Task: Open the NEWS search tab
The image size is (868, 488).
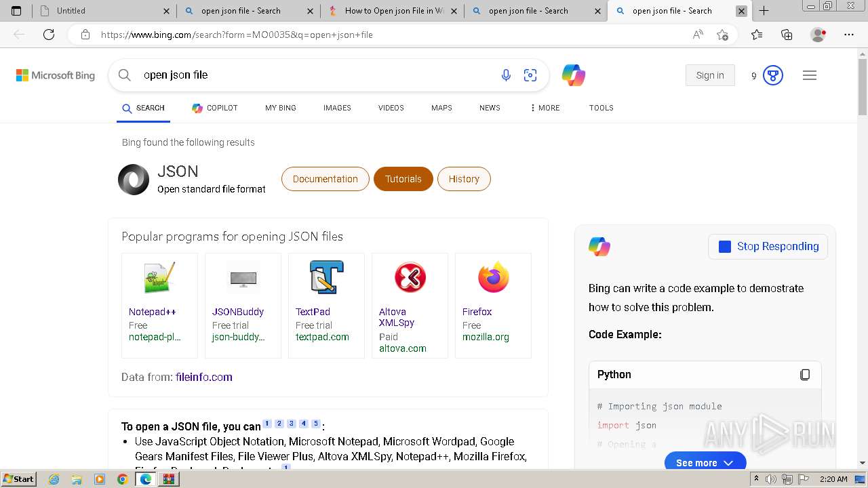Action: (x=490, y=108)
